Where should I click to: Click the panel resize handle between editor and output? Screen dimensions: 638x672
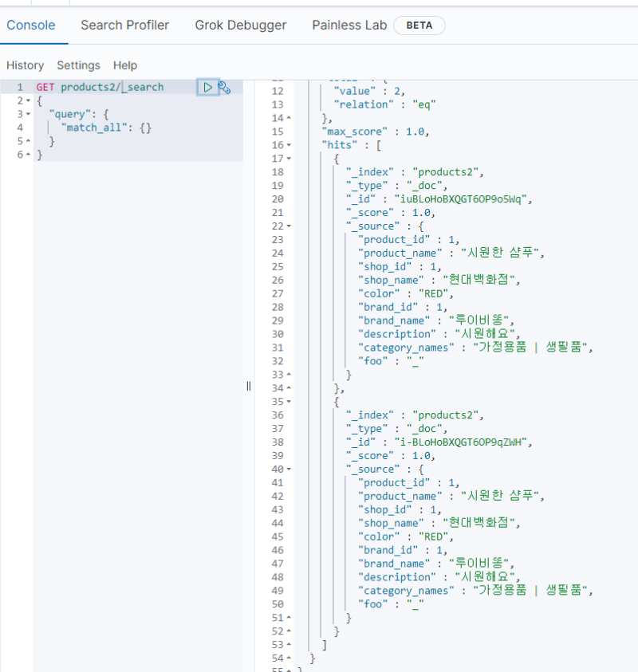point(249,386)
